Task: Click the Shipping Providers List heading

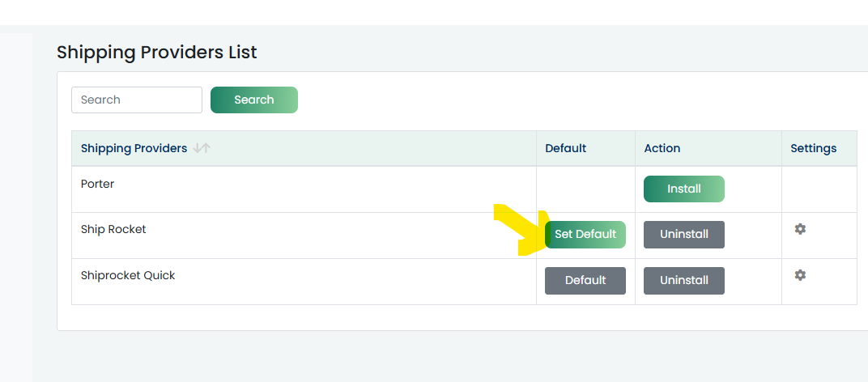Action: coord(156,52)
